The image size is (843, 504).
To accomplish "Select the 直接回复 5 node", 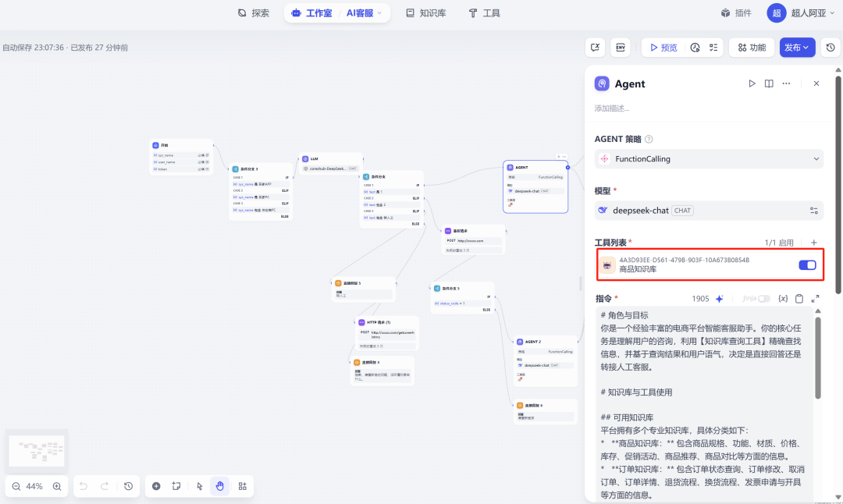I will coord(364,289).
